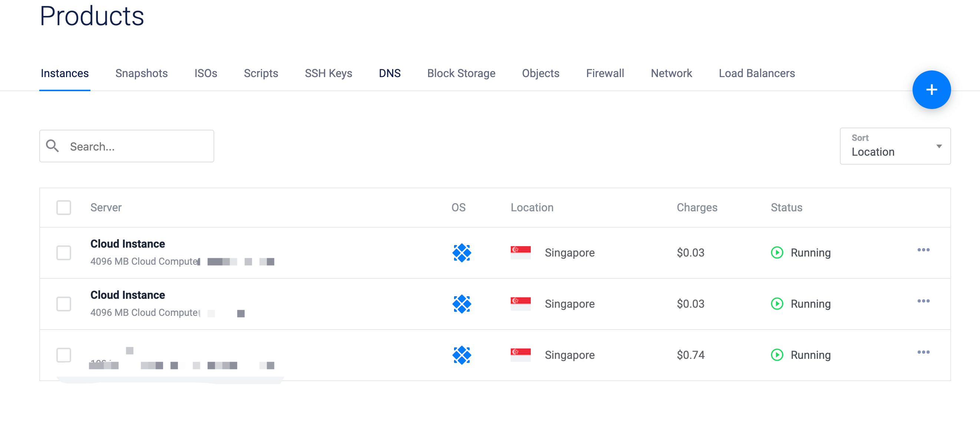Viewport: 980px width, 433px height.
Task: Open the Sort Location dropdown
Action: pyautogui.click(x=895, y=146)
